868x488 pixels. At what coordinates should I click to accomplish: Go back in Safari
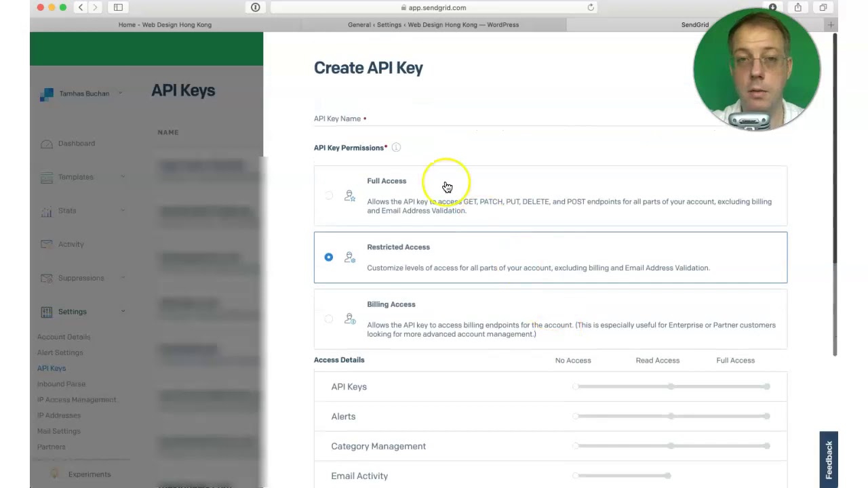(x=81, y=7)
